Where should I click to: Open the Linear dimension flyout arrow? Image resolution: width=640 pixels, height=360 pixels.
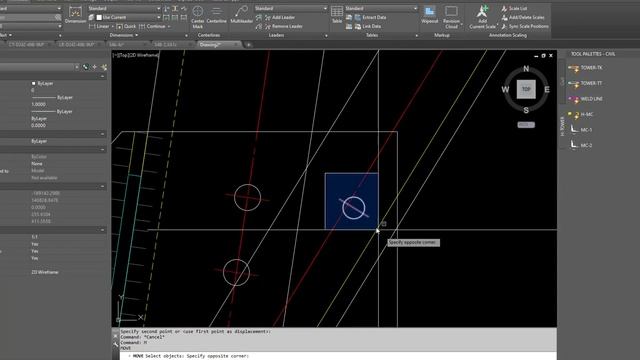113,26
